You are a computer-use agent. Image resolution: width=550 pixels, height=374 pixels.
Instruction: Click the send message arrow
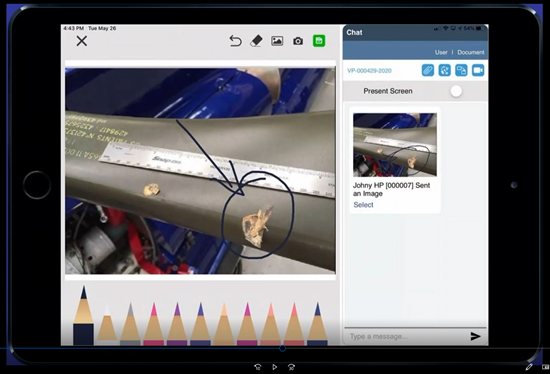click(x=475, y=336)
